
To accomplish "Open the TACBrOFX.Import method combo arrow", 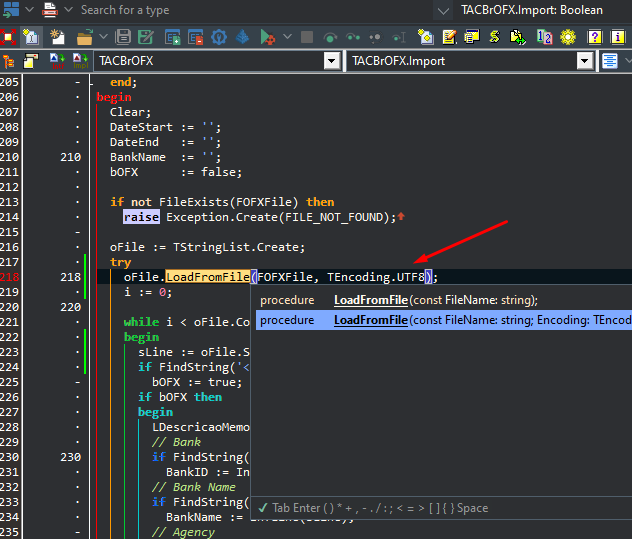I will (584, 61).
